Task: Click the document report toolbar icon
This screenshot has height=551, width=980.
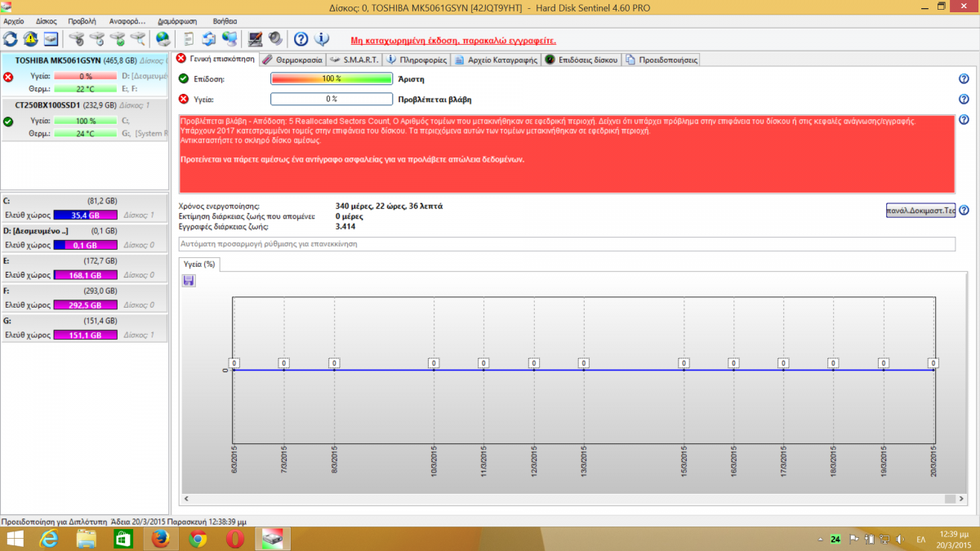Action: 189,38
